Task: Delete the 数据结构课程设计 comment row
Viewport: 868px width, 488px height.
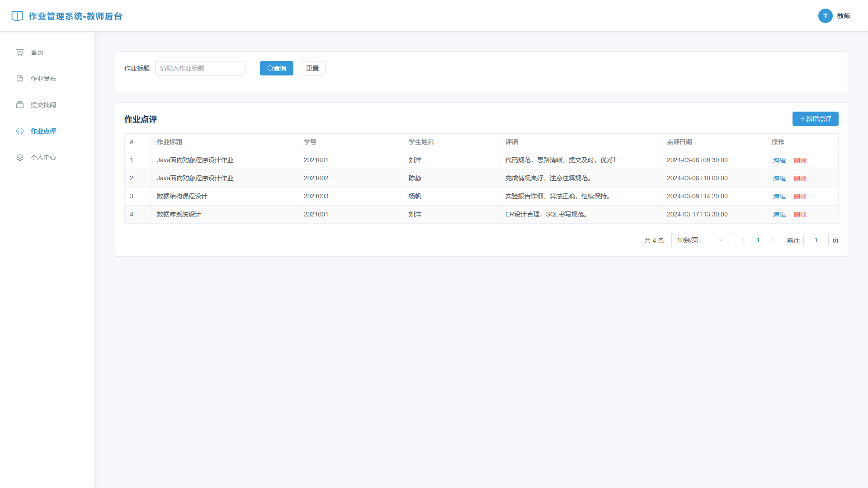Action: (x=800, y=197)
